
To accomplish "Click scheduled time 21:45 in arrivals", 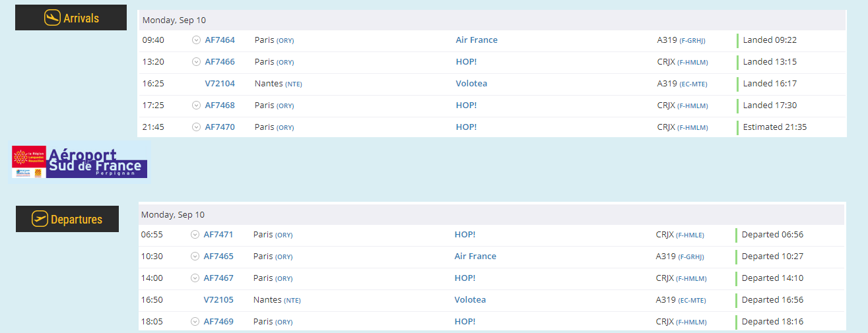I will (153, 127).
